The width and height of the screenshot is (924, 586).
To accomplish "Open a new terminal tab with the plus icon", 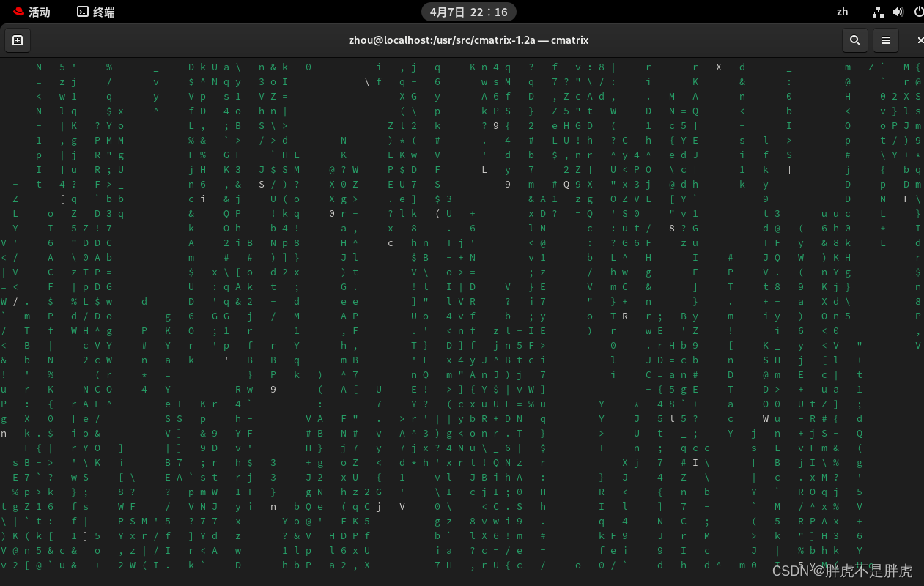I will click(18, 40).
